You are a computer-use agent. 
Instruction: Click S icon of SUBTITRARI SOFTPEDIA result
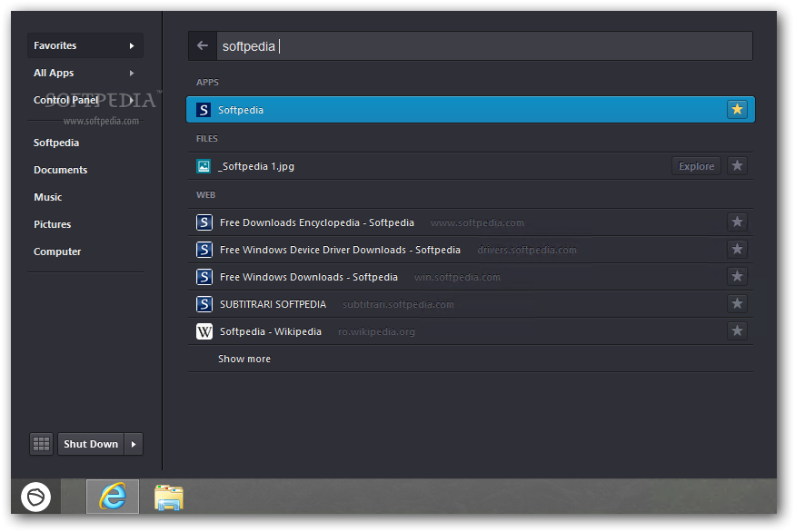(204, 304)
